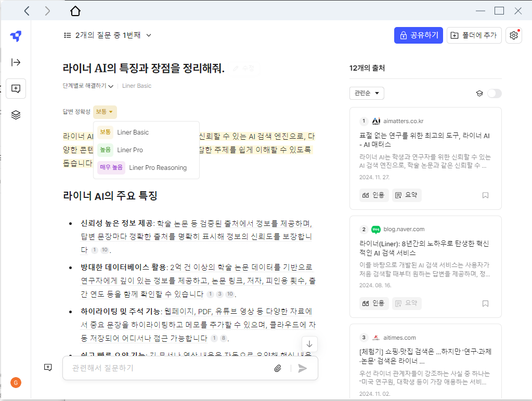Open the blog.naver.com source title

(424, 248)
